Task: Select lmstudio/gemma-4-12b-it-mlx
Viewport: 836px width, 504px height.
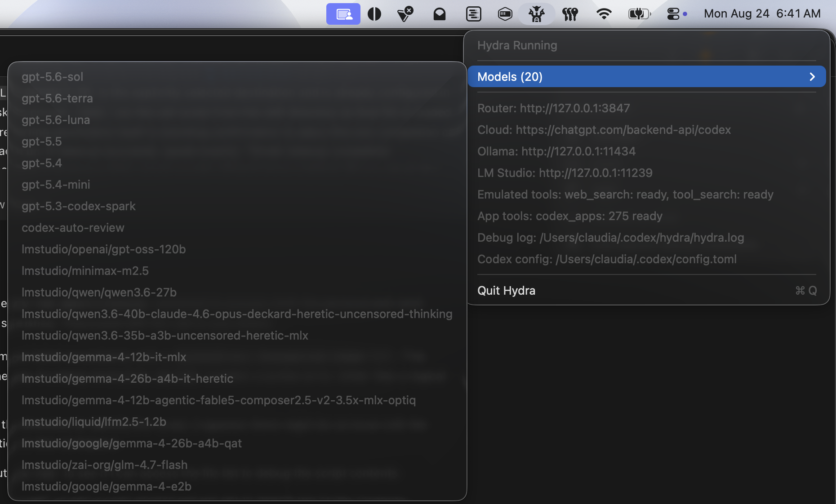Action: pyautogui.click(x=237, y=357)
